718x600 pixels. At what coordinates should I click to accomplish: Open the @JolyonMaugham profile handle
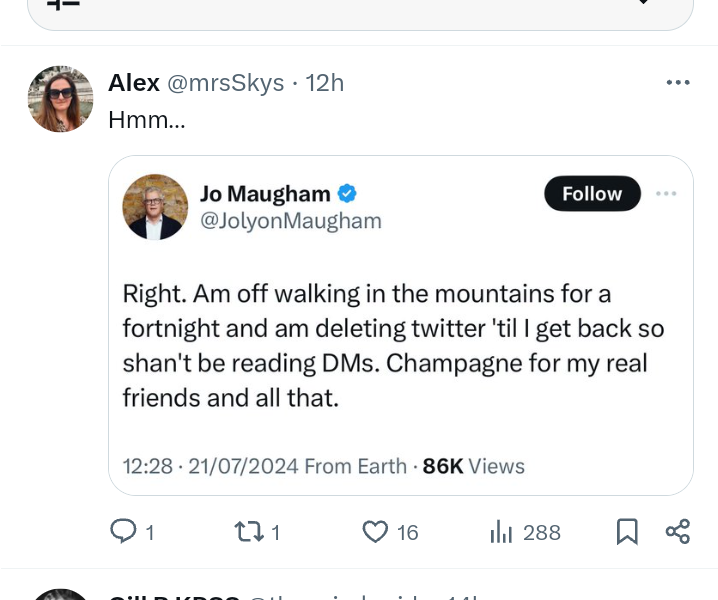[x=291, y=221]
